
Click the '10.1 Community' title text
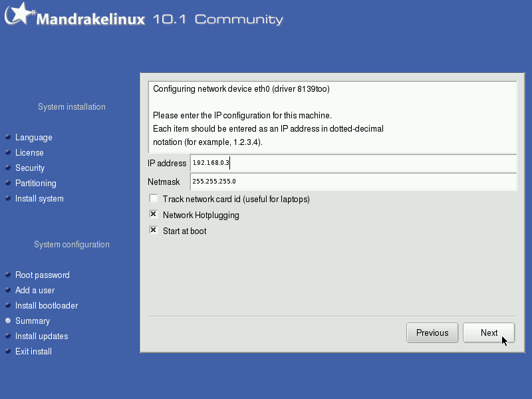(218, 19)
